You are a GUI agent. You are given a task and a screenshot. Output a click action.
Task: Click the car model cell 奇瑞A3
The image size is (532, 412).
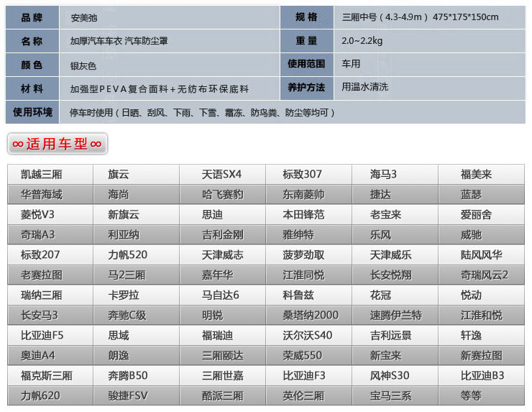click(50, 234)
